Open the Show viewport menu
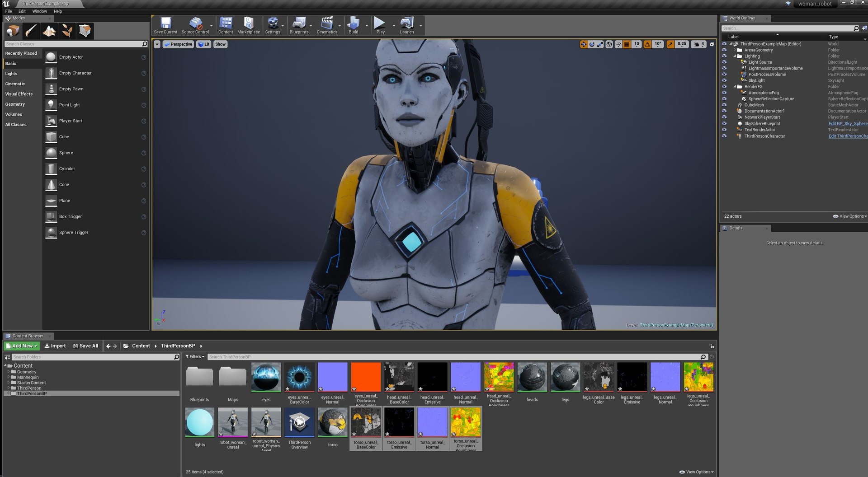 [x=220, y=44]
